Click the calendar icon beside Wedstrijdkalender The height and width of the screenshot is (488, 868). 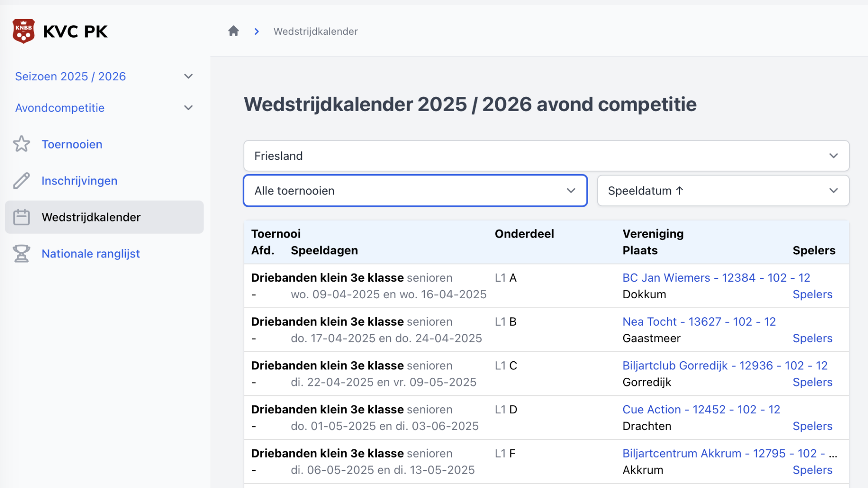click(x=21, y=217)
